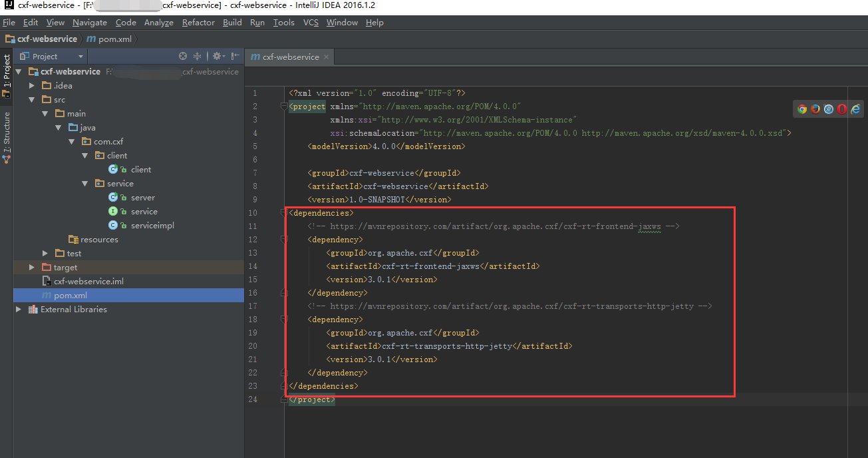This screenshot has width=868, height=458.
Task: Collapse the src folder
Action: tap(32, 100)
